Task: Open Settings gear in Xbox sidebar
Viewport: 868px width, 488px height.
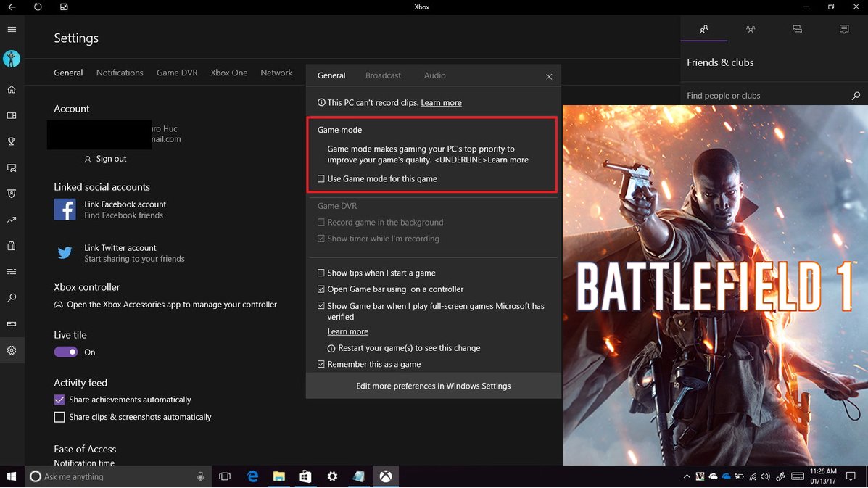Action: click(x=12, y=350)
